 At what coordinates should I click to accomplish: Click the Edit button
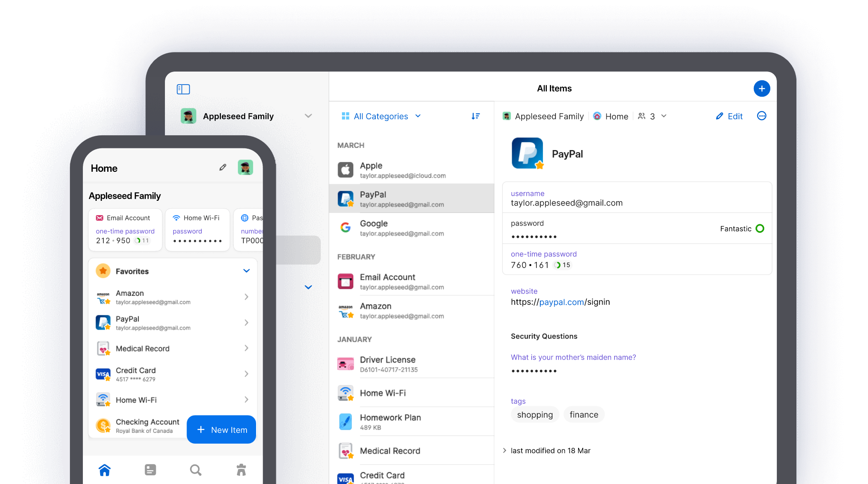pos(729,116)
